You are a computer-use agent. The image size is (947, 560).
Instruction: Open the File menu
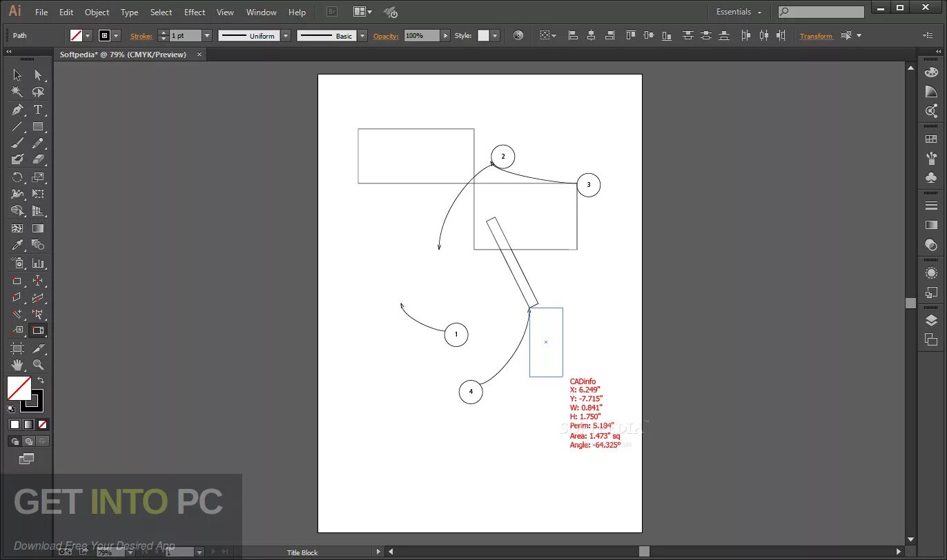41,12
